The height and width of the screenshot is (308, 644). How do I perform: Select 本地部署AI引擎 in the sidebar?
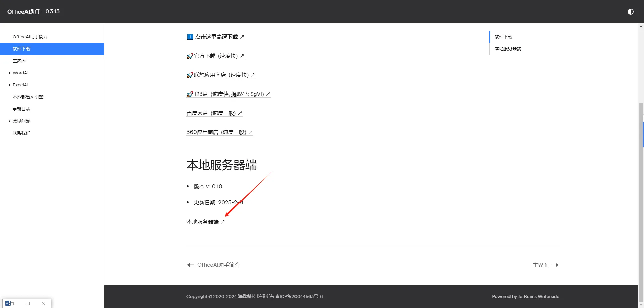[x=28, y=97]
